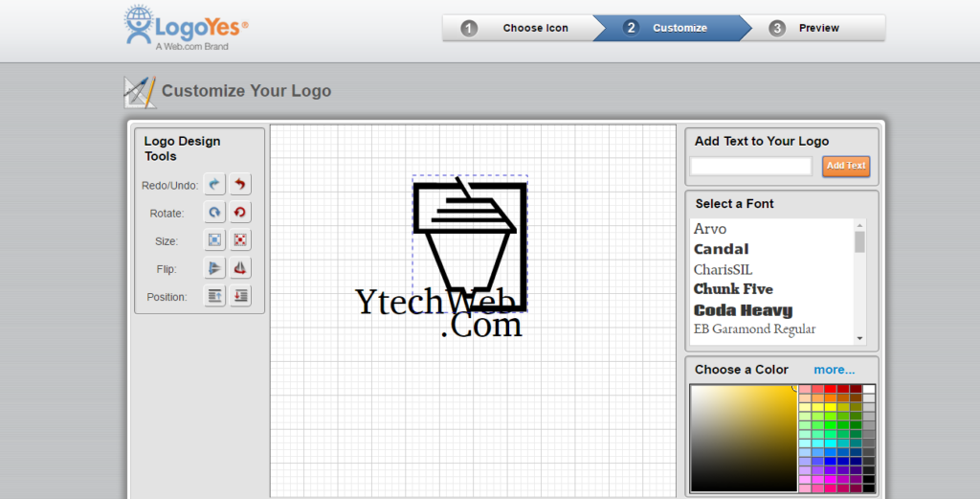This screenshot has width=980, height=499.
Task: Click the blue Flip icon
Action: (214, 268)
